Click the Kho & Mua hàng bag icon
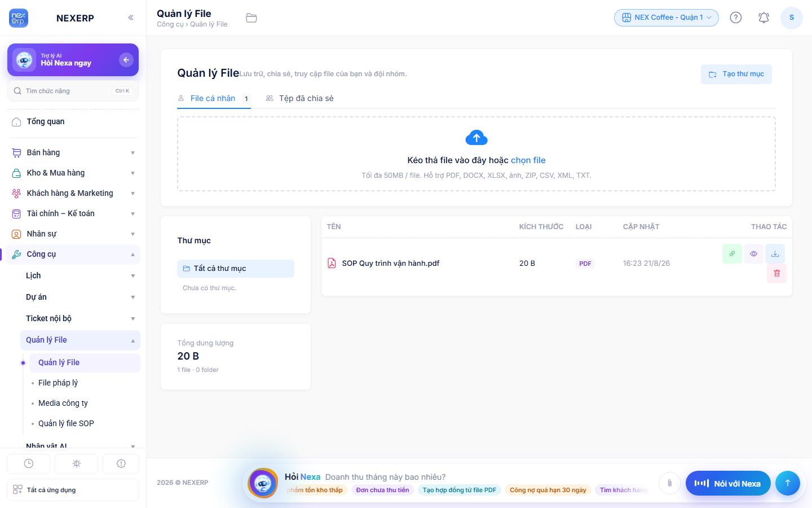 coord(16,173)
